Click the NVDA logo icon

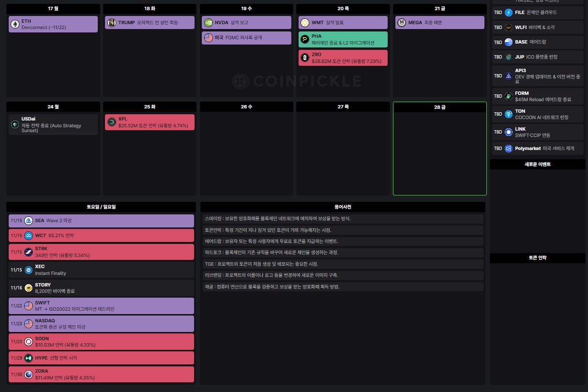[x=208, y=22]
